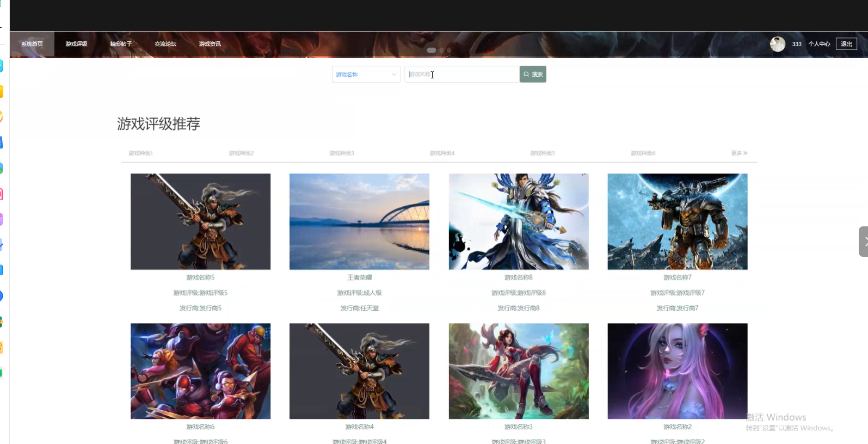
Task: Click the 游戏评级:成人级 rating text
Action: (x=360, y=293)
